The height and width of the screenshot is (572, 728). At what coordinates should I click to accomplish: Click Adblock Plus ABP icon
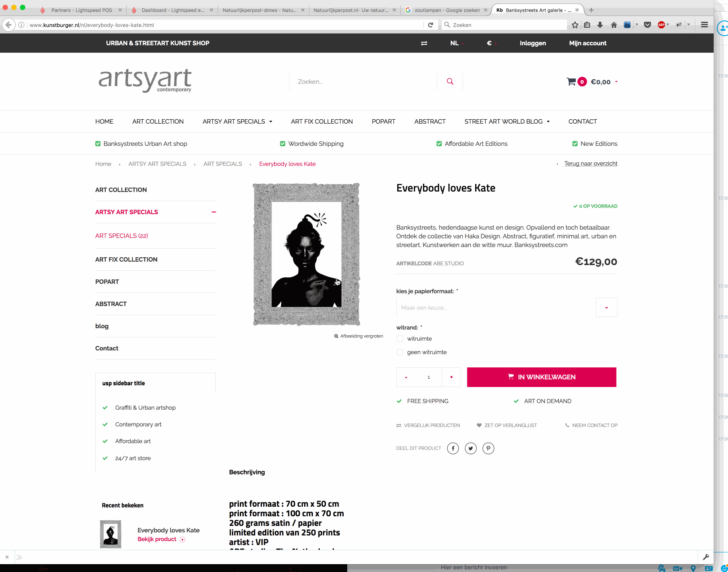(x=661, y=25)
